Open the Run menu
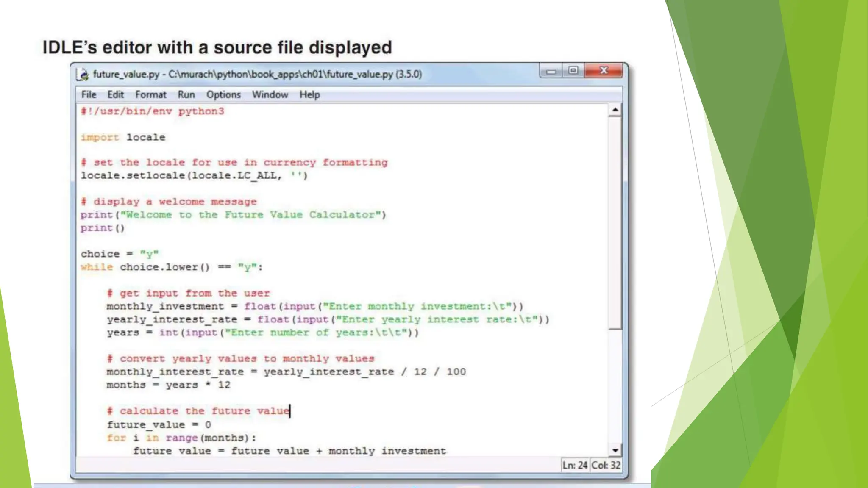Screen dimensions: 868x488 pyautogui.click(x=186, y=95)
